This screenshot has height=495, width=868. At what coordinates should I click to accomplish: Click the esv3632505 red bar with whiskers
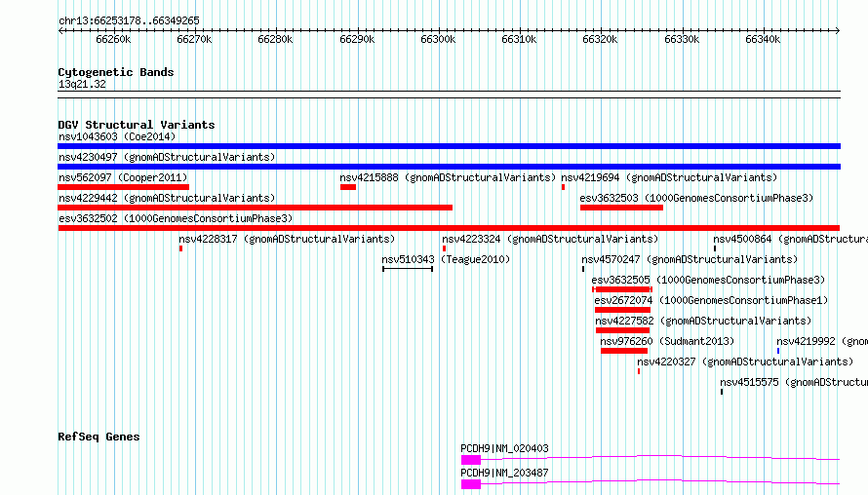coord(622,289)
